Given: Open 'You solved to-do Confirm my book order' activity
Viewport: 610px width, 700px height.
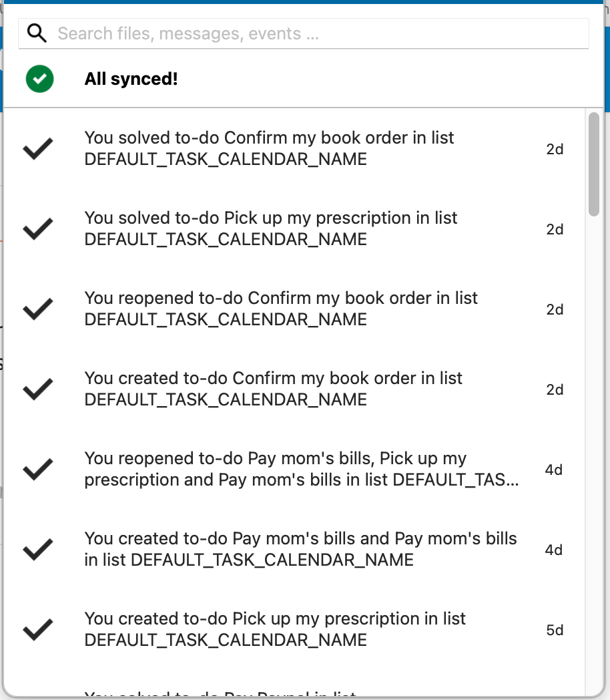Looking at the screenshot, I should tap(269, 148).
